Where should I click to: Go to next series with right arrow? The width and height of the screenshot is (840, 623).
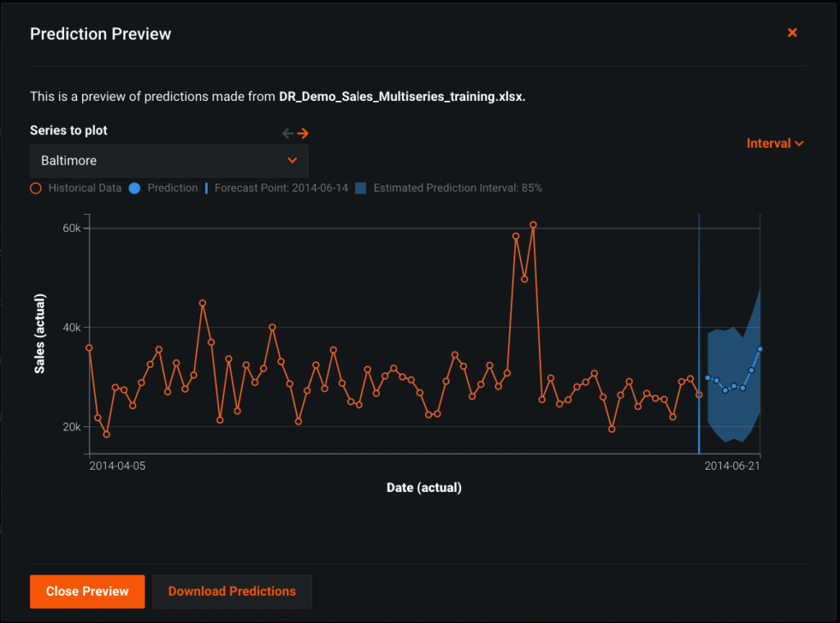tap(303, 134)
